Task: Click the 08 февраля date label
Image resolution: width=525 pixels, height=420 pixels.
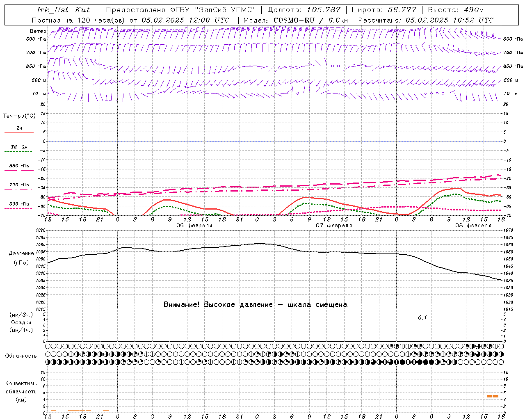Action: pos(473,226)
